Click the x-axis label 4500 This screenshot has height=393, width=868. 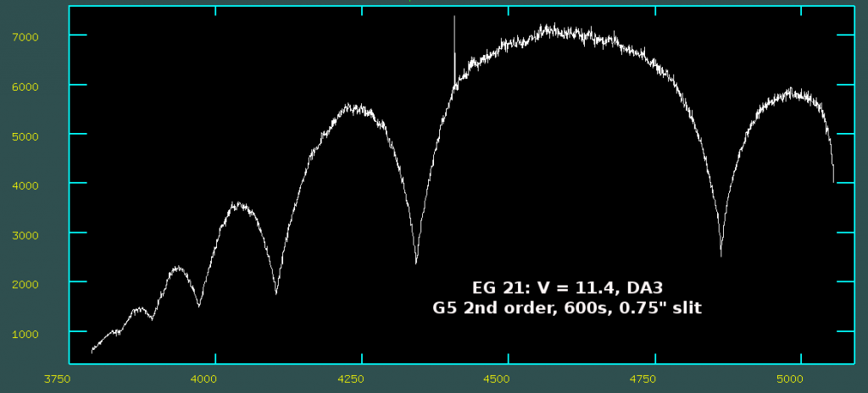pos(497,379)
